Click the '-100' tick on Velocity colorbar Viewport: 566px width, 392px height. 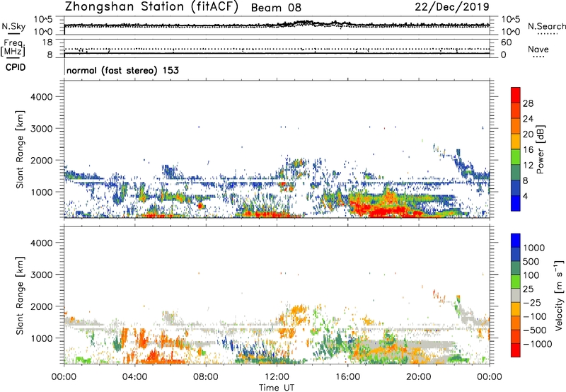click(535, 316)
